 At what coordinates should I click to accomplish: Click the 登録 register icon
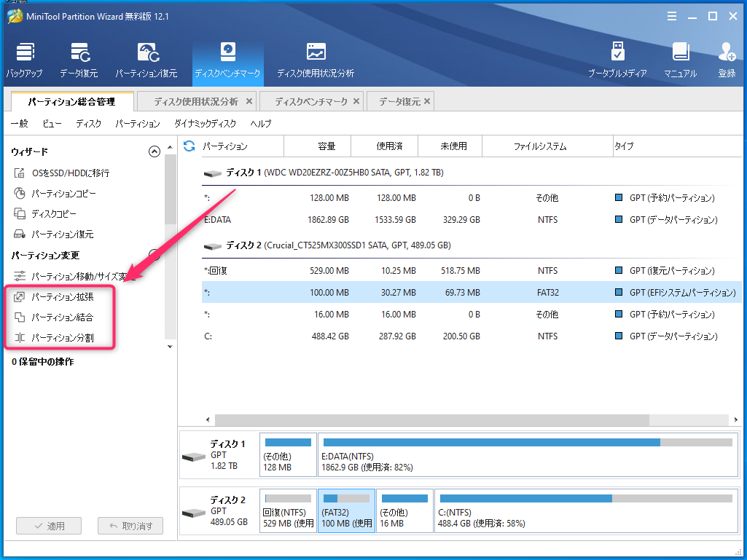[727, 60]
